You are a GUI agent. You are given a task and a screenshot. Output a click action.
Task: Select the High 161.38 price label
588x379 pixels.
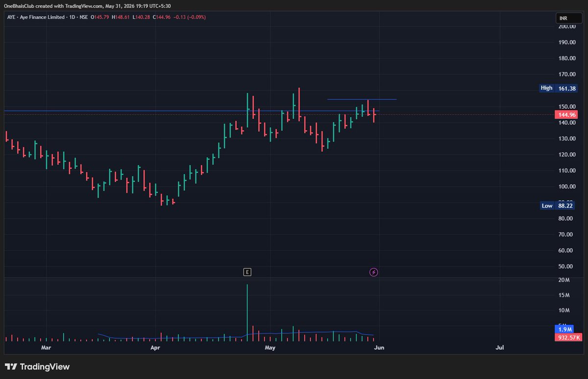click(558, 88)
